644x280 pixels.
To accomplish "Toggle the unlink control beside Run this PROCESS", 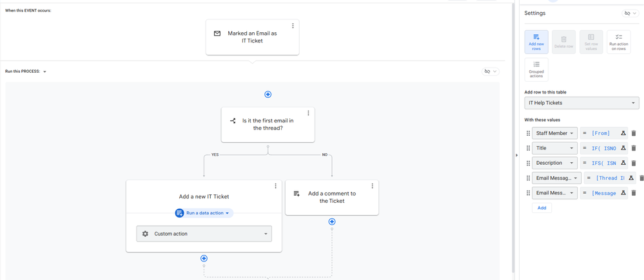I will point(491,71).
